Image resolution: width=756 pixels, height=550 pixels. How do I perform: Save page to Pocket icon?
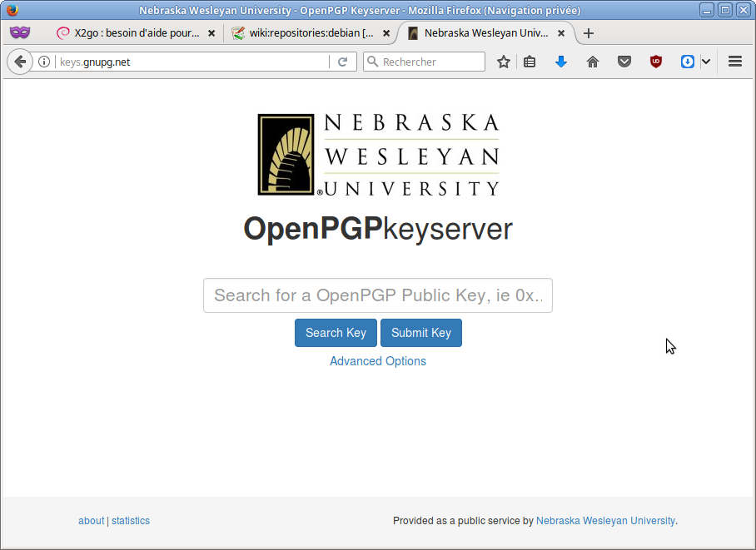[624, 62]
